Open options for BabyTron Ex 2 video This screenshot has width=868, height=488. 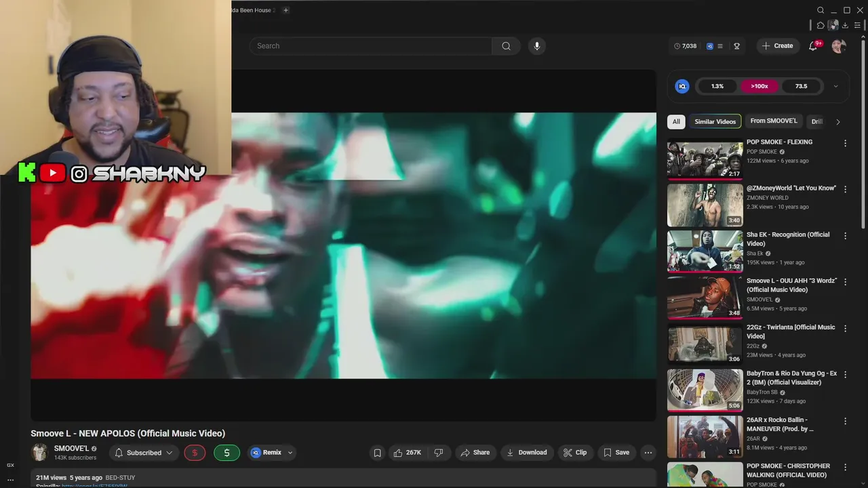[845, 375]
